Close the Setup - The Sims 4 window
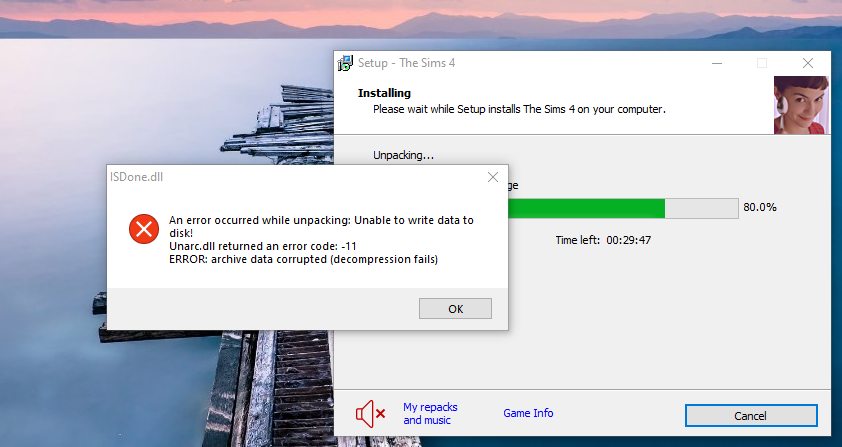 click(x=808, y=63)
